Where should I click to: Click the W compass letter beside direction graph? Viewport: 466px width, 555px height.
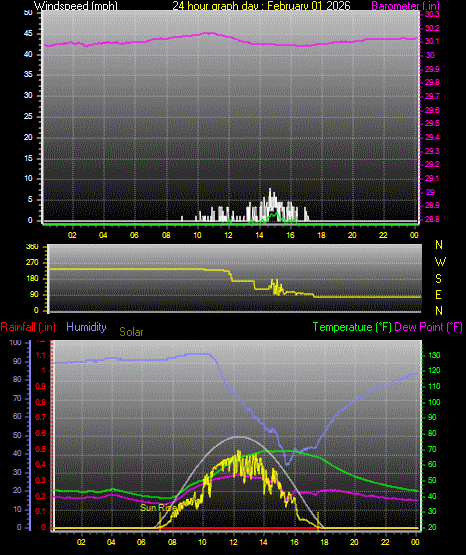click(440, 262)
